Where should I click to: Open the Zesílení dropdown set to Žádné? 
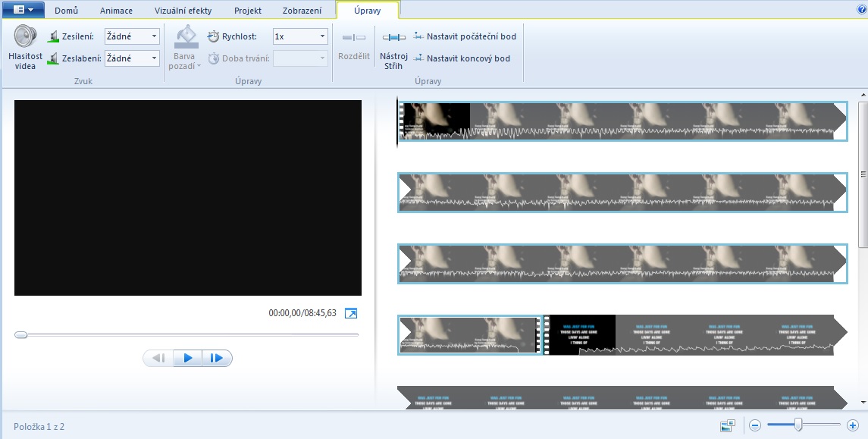coord(132,36)
